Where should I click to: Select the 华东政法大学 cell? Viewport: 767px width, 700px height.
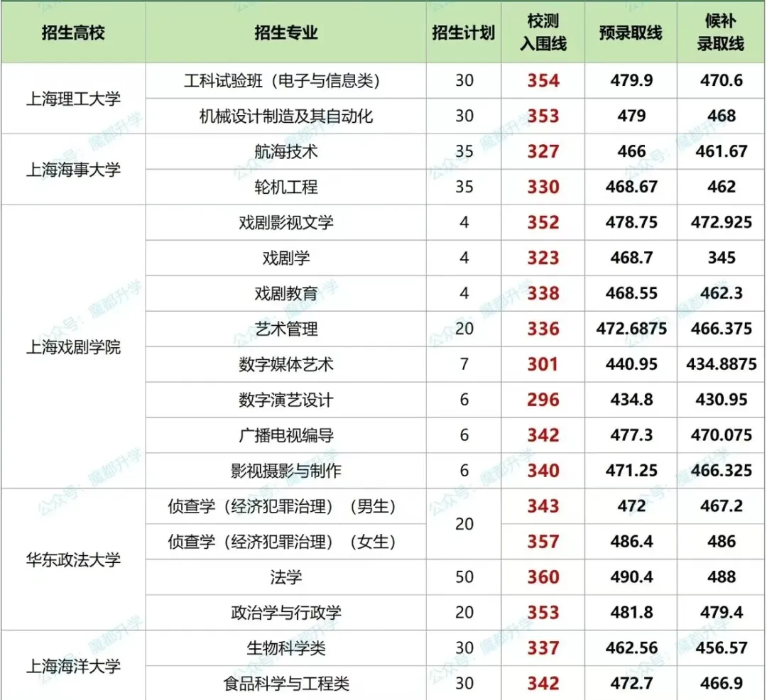point(73,559)
